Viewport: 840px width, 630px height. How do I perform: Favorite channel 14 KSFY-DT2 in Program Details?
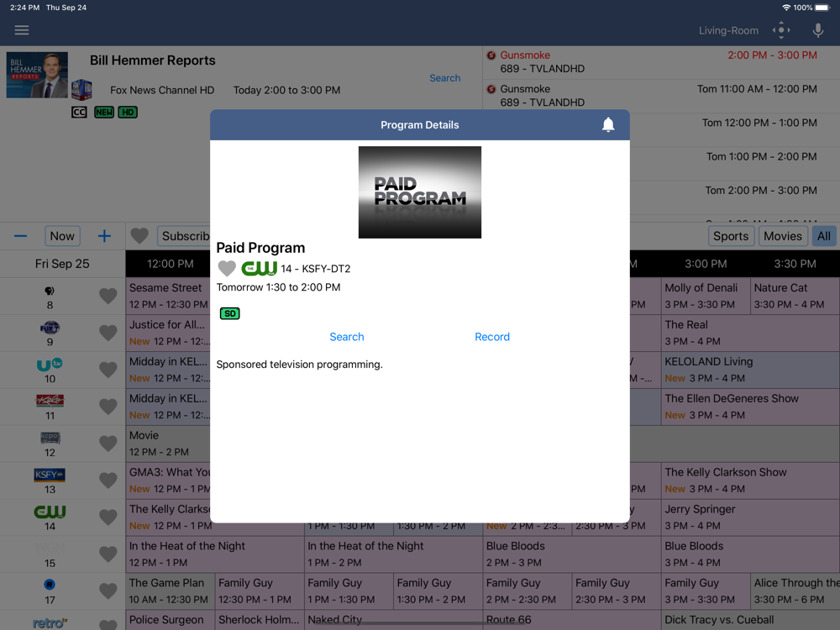227,269
